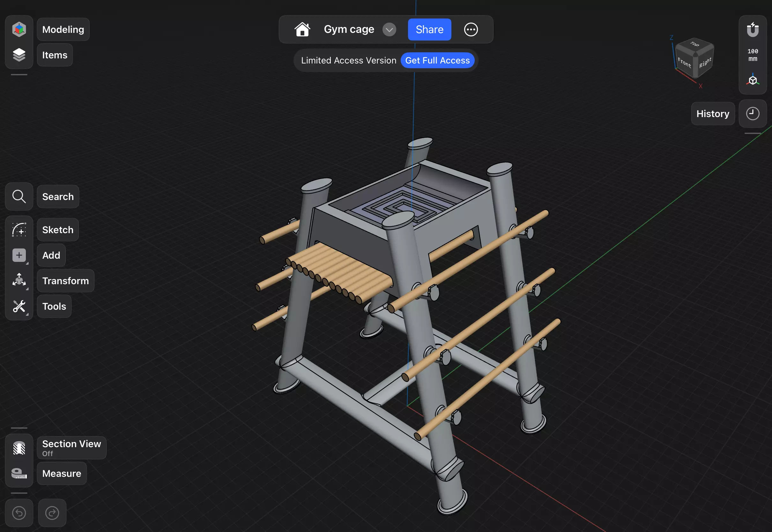
Task: Expand the Gym cage dropdown arrow
Action: point(389,30)
